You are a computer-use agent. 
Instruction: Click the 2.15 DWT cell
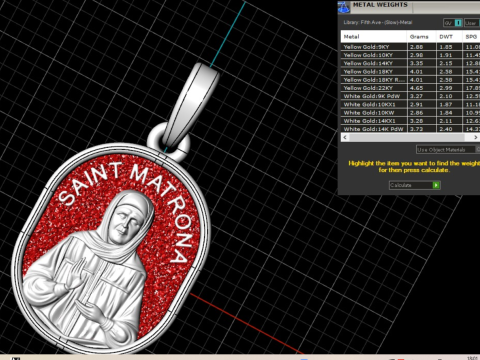[x=449, y=63]
